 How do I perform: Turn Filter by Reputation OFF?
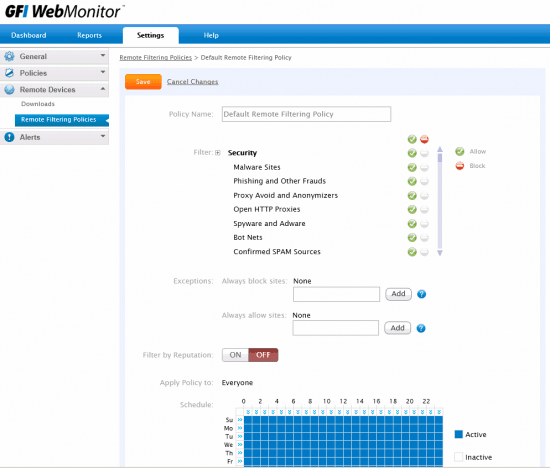coord(263,355)
